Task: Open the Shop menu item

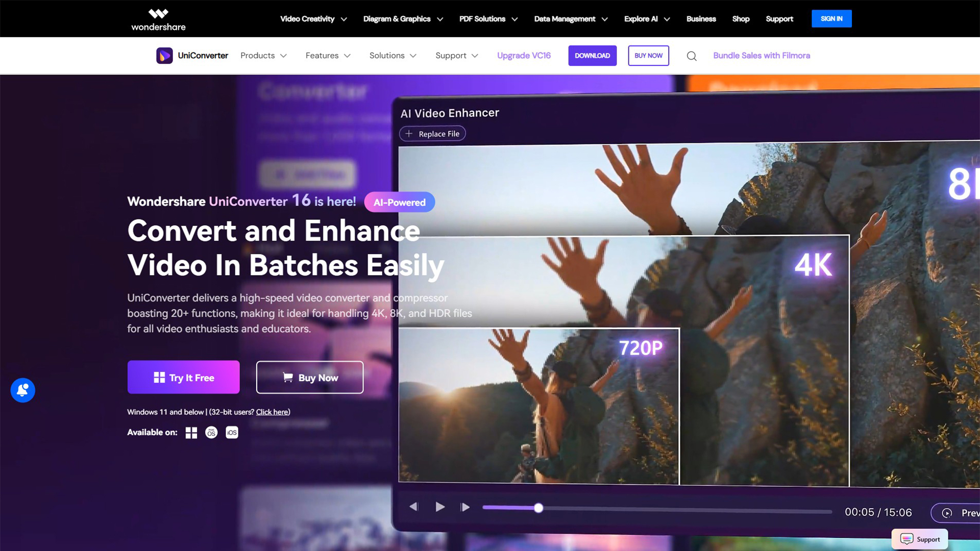Action: [741, 19]
